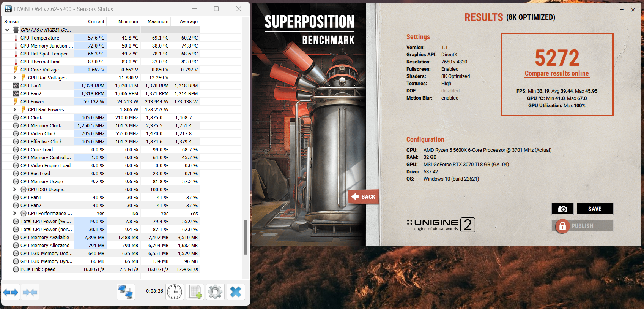Viewport: 644px width, 309px height.
Task: Click the 5272 benchmark score
Action: pos(557,58)
